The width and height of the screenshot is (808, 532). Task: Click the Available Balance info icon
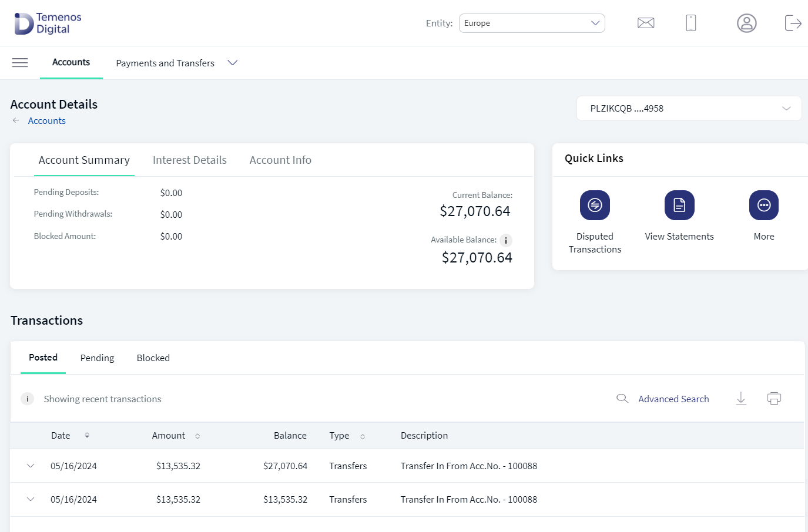(506, 240)
